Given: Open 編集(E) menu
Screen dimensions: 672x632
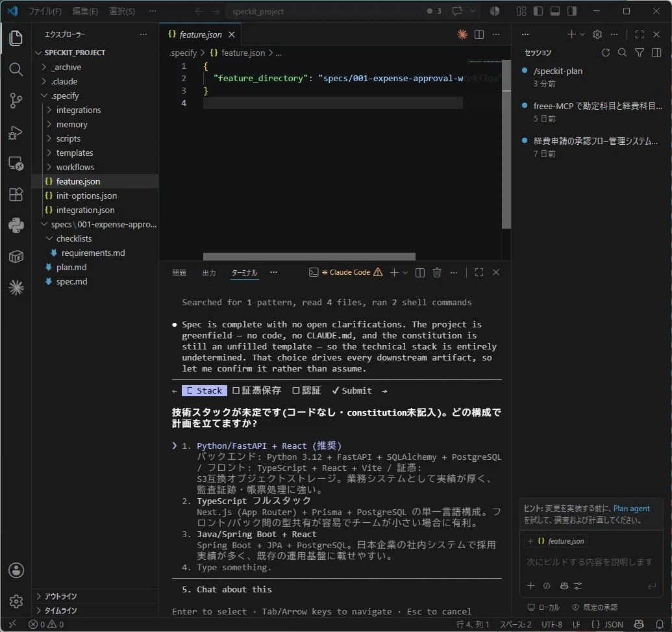Looking at the screenshot, I should coord(85,11).
